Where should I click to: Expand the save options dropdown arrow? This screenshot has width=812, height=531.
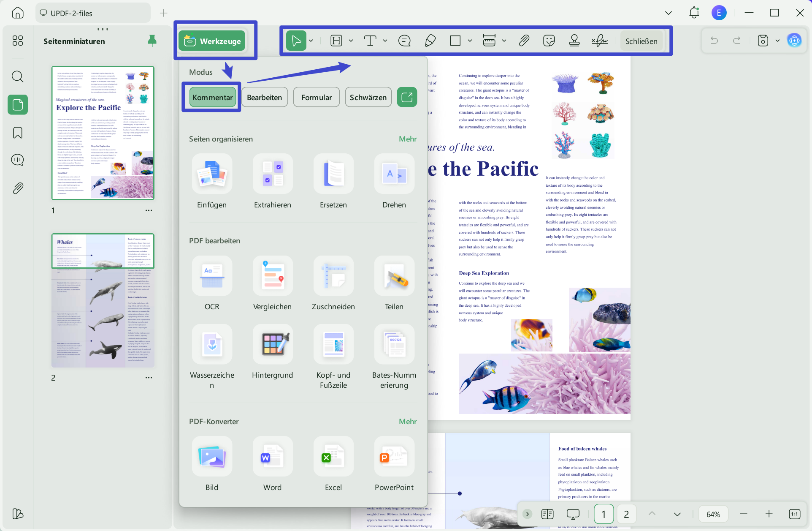point(777,41)
